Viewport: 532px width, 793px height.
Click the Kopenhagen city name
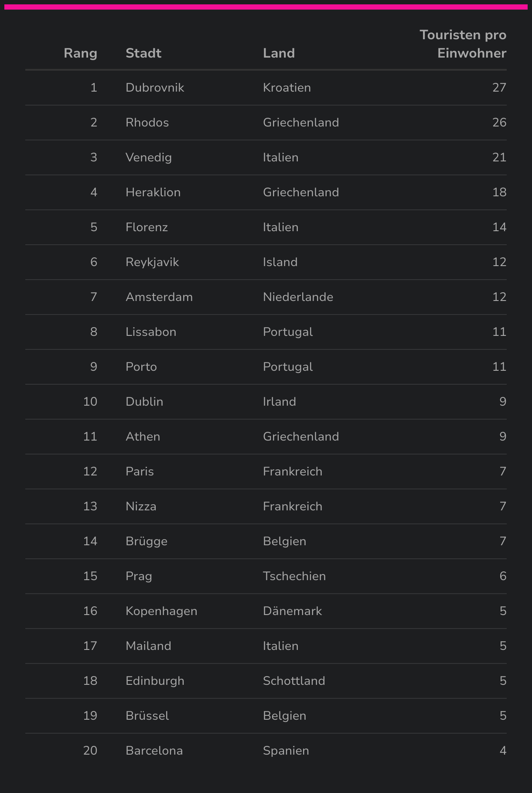tap(161, 611)
